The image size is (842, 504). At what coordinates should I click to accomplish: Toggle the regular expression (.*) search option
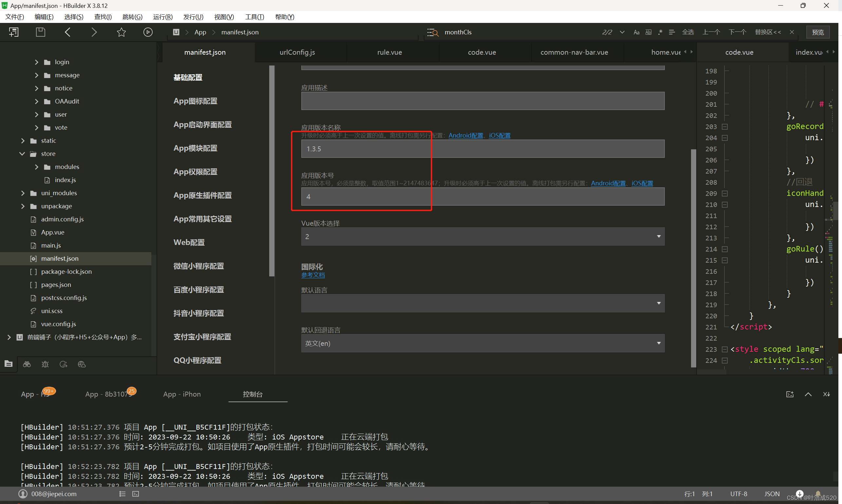[660, 32]
